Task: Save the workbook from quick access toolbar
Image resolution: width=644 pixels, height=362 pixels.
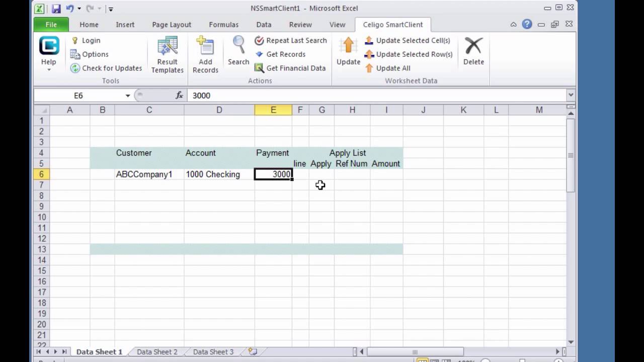Action: point(56,9)
